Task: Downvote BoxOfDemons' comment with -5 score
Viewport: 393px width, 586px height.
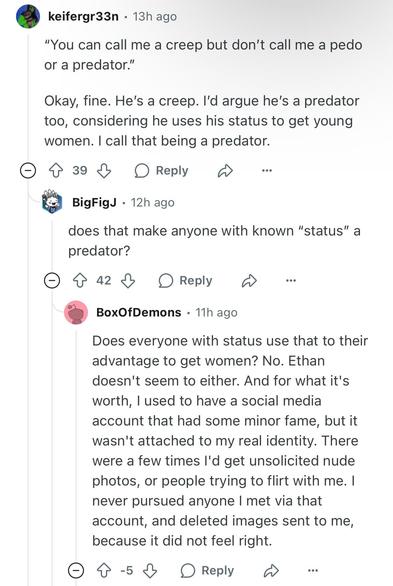Action: 150,570
